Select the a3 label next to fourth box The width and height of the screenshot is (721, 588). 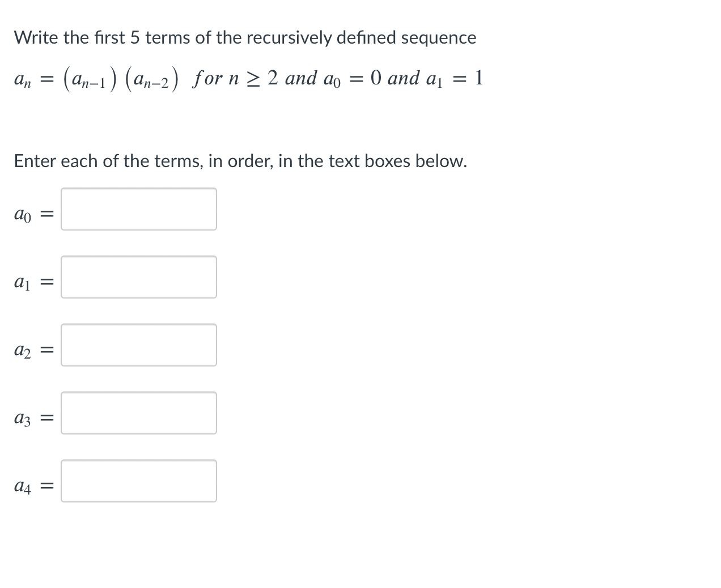click(22, 418)
